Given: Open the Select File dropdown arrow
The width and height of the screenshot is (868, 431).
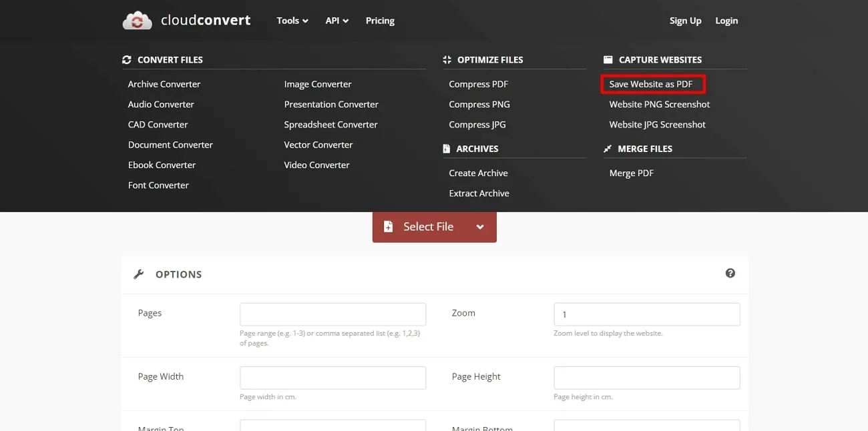Looking at the screenshot, I should (x=479, y=227).
